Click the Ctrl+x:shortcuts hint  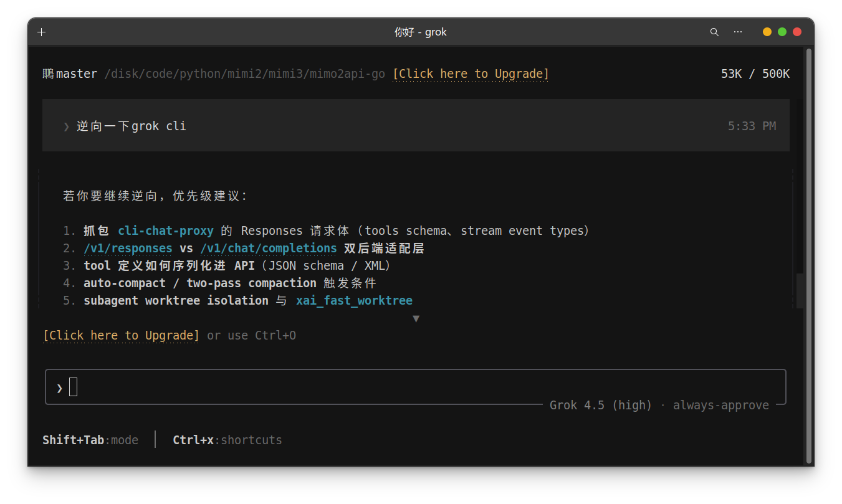(227, 440)
